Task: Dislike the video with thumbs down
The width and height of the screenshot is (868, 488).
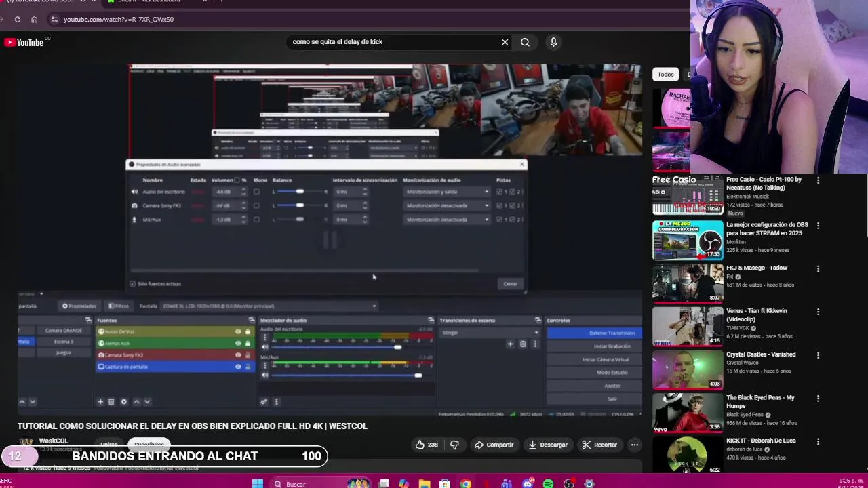Action: point(454,445)
